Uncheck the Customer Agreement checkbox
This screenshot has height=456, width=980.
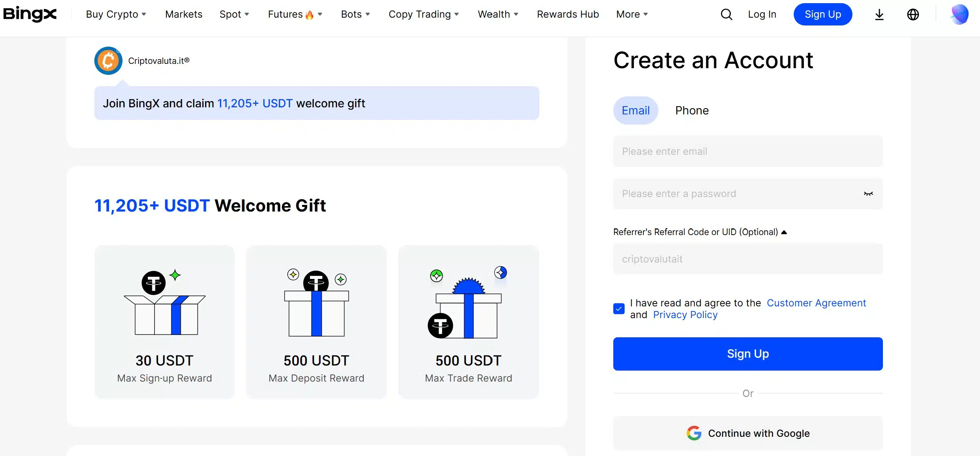(619, 309)
